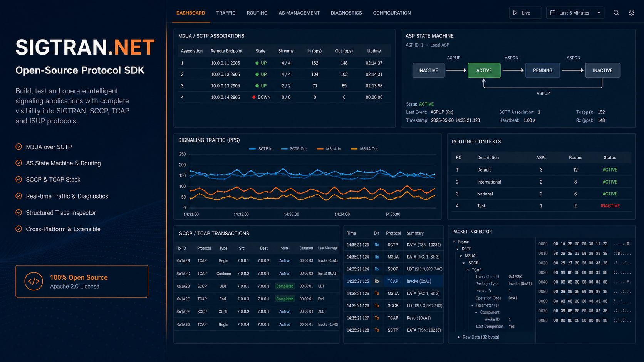Click the red DOWN status dot for association 4

(x=254, y=97)
